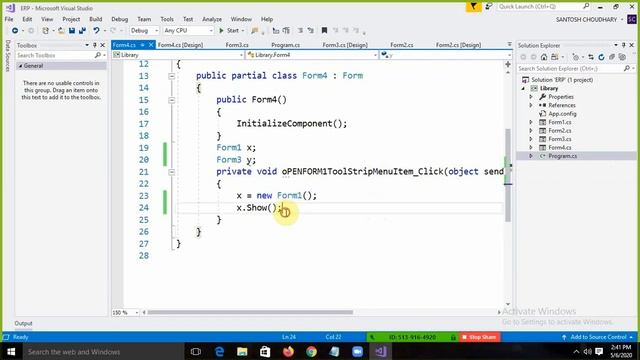Click the Open File toolbar icon
640x360 pixels.
pyautogui.click(x=61, y=31)
